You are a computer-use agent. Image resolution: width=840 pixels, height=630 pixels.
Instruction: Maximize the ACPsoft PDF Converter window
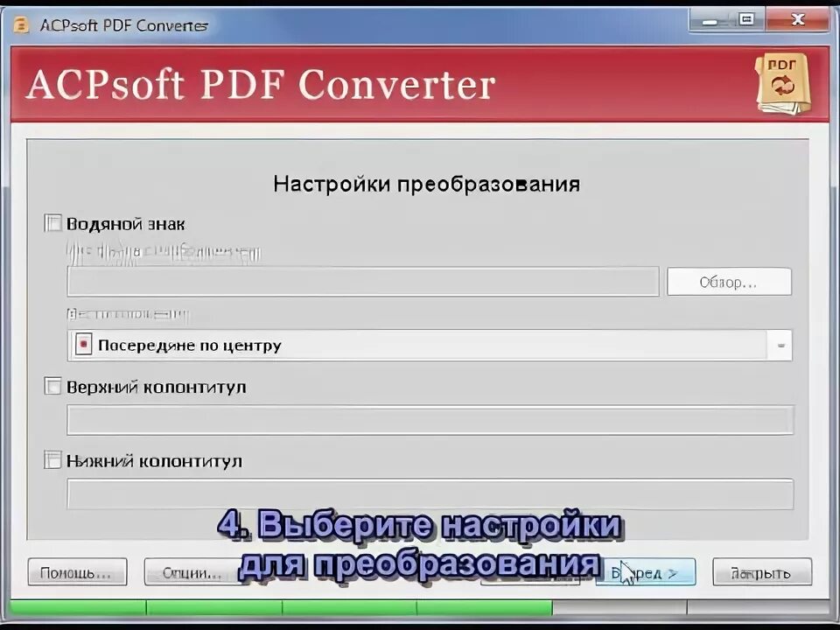[x=746, y=20]
